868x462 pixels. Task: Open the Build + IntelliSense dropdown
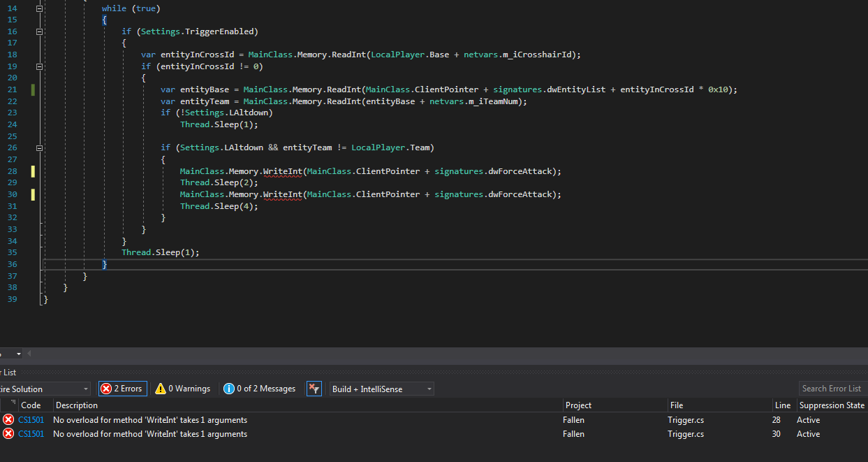point(382,389)
